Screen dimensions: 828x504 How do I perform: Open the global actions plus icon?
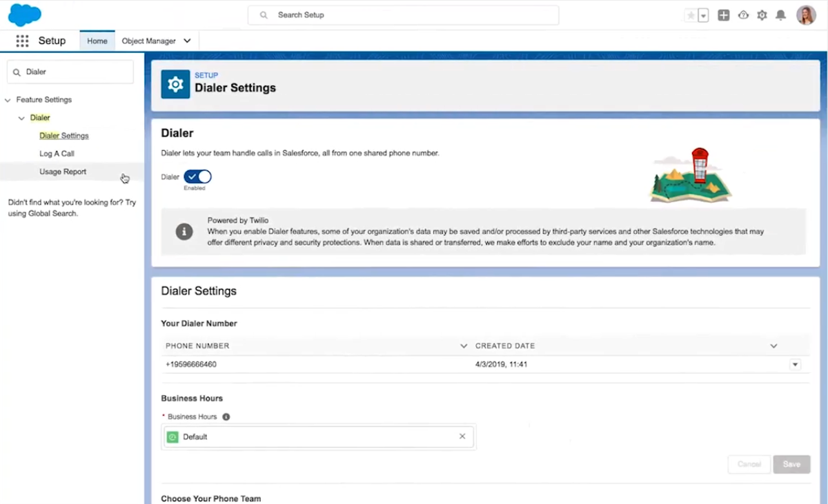pyautogui.click(x=723, y=15)
